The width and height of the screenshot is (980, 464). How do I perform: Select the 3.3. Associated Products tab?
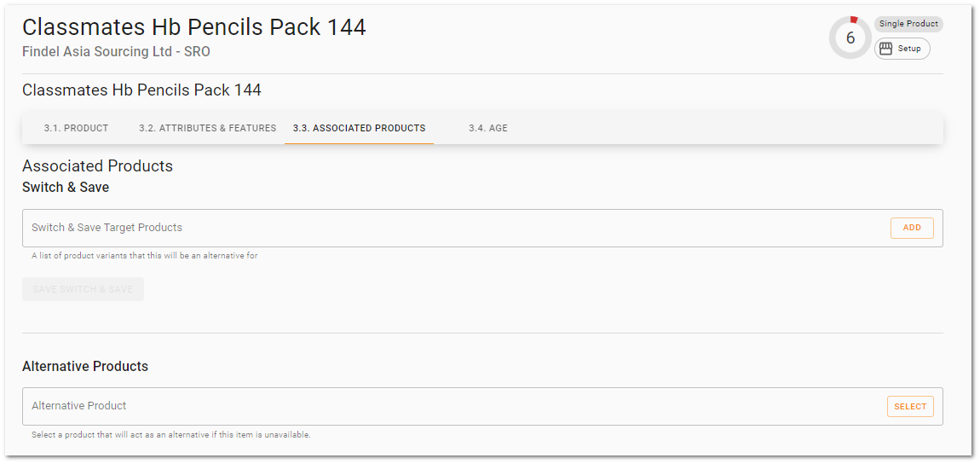[360, 128]
